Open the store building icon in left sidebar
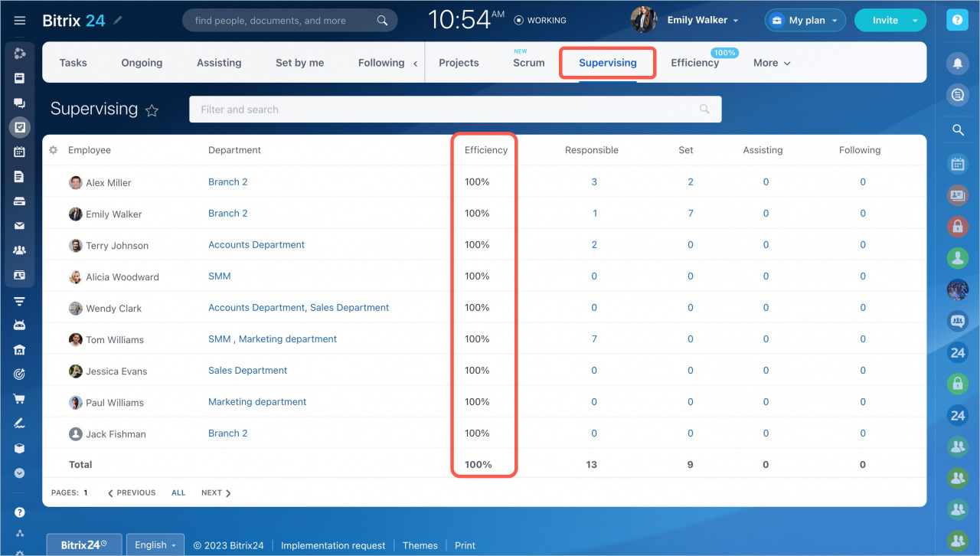This screenshot has height=556, width=980. tap(20, 350)
